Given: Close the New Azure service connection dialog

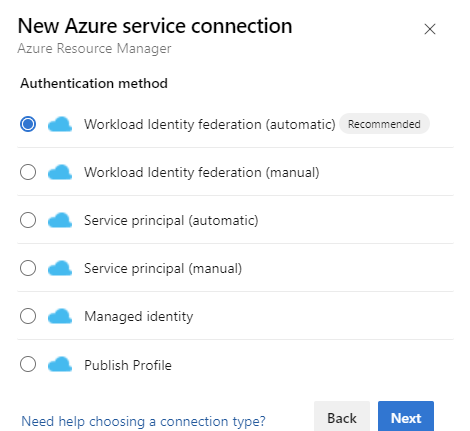Looking at the screenshot, I should pos(430,29).
